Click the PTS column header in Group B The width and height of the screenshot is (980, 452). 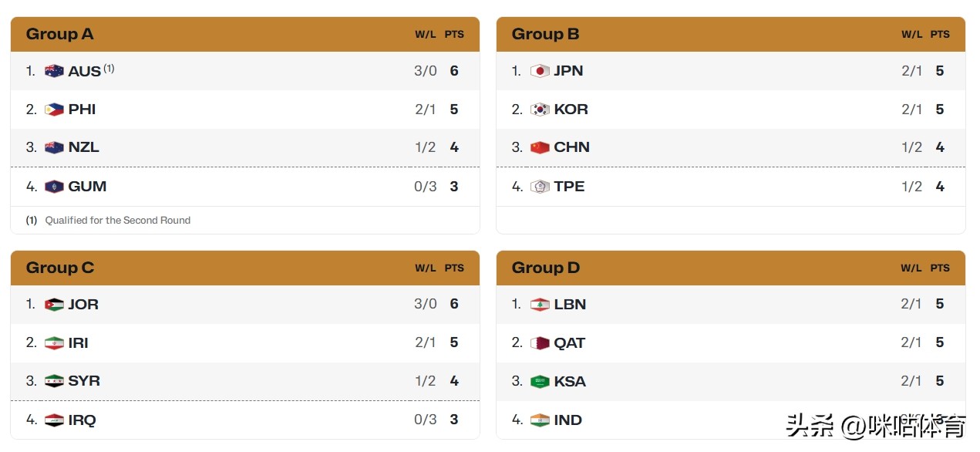click(x=940, y=35)
